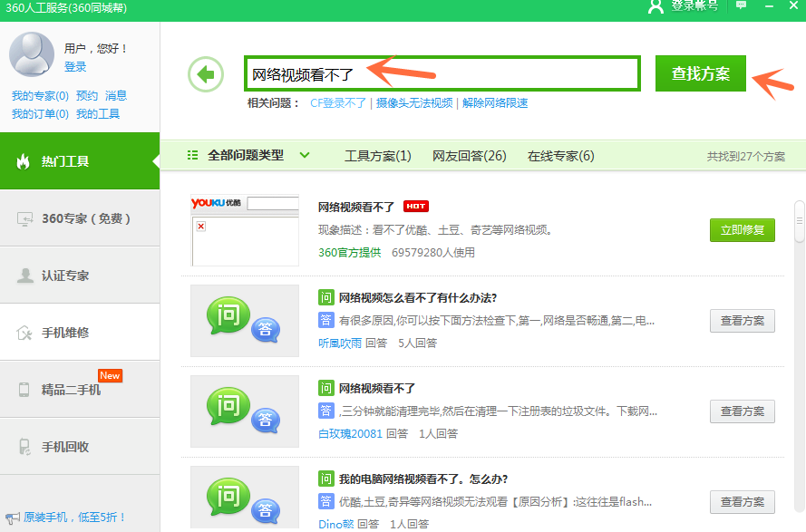Click the green 问 icon of 网络视频怎么看不了有什么办法
The width and height of the screenshot is (806, 532).
[x=325, y=297]
